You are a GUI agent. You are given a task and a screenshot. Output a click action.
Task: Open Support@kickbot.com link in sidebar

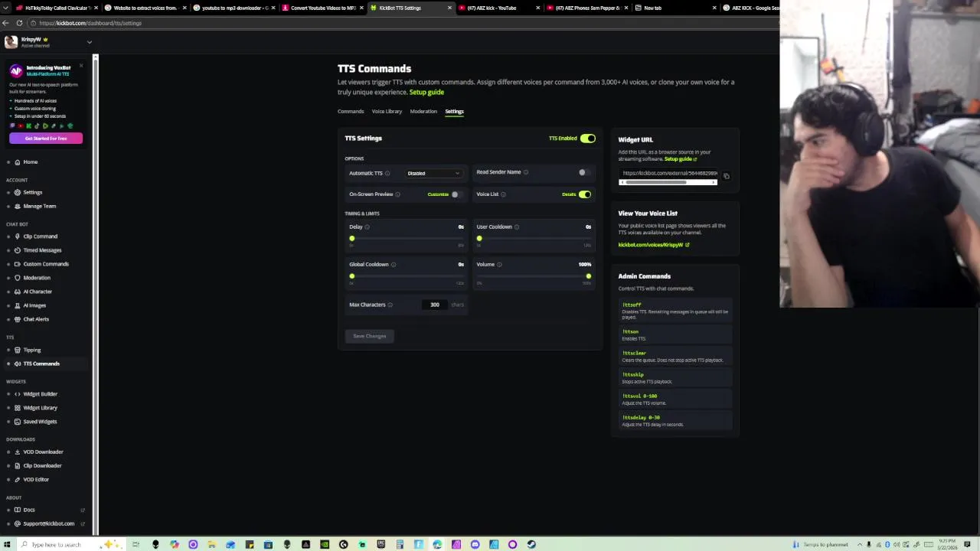tap(49, 523)
